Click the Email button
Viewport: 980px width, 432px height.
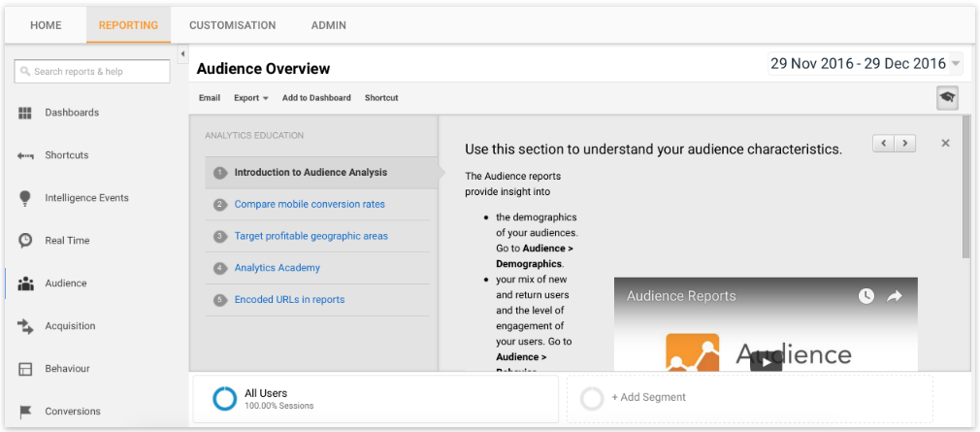210,98
